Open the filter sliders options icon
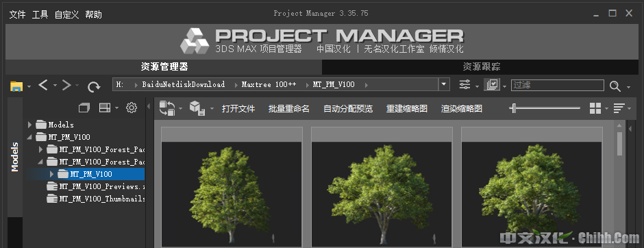 (x=465, y=85)
